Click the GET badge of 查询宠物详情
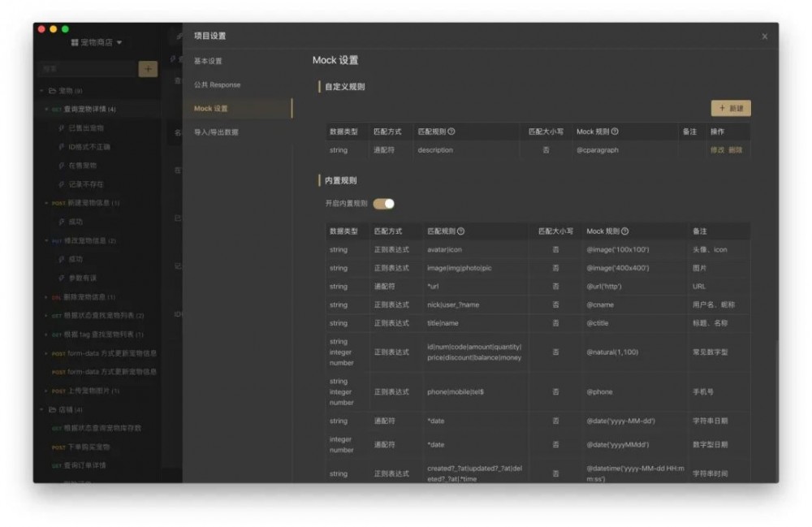The image size is (812, 527). pos(55,109)
